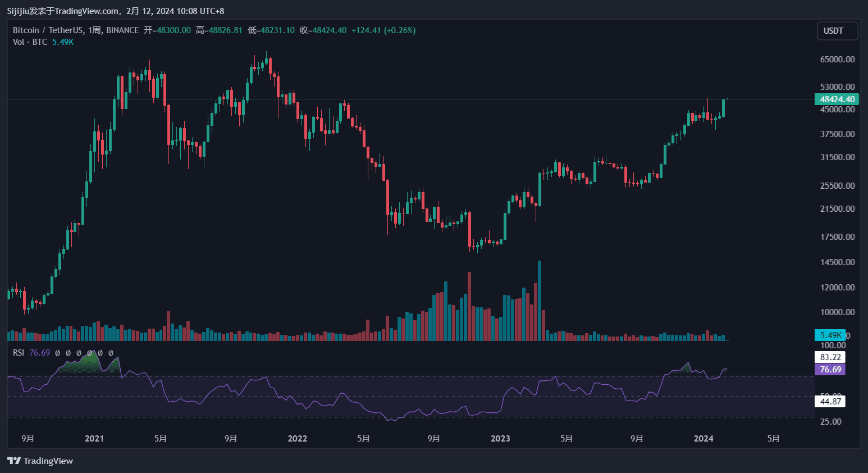Click the 31500.00 price axis label
Screen dimensions: 868x473
pyautogui.click(x=837, y=157)
